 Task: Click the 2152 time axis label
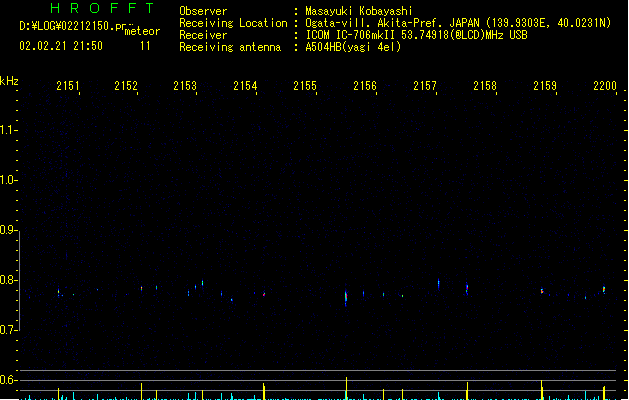(126, 86)
